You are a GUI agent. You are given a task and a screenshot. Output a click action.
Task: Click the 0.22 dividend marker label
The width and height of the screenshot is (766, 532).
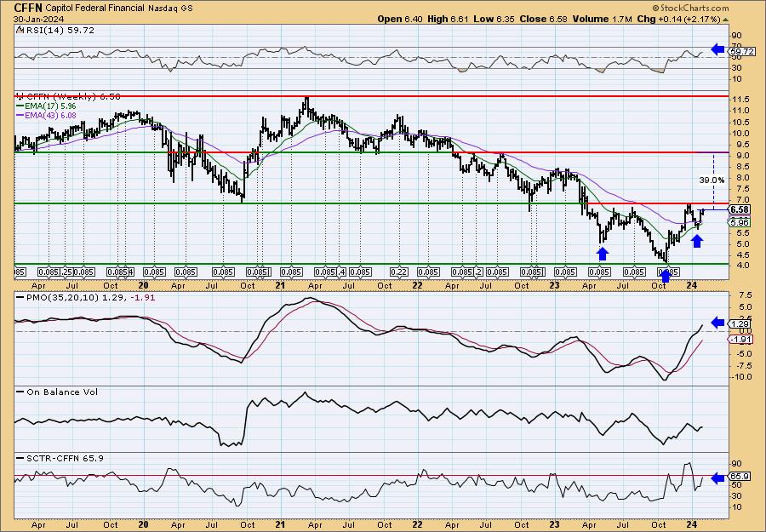click(399, 272)
